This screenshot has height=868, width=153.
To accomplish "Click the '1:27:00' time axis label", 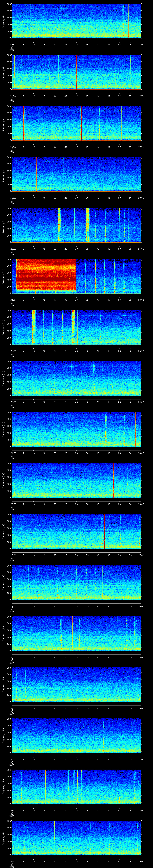I will click(12, 606).
